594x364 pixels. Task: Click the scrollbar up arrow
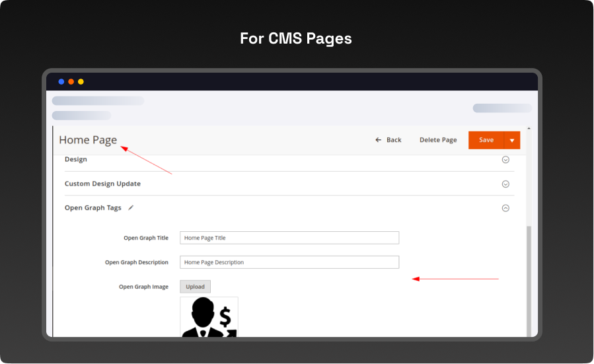(x=529, y=128)
